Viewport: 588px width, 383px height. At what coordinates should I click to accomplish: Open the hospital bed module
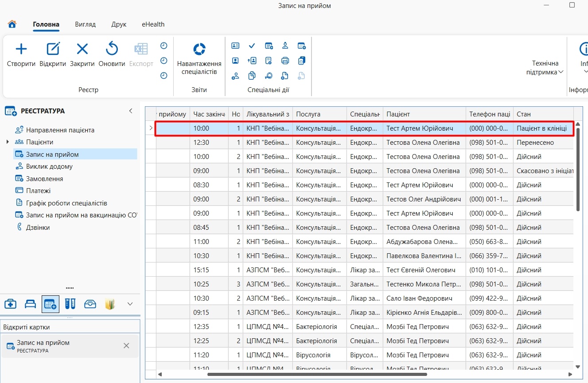pyautogui.click(x=30, y=304)
